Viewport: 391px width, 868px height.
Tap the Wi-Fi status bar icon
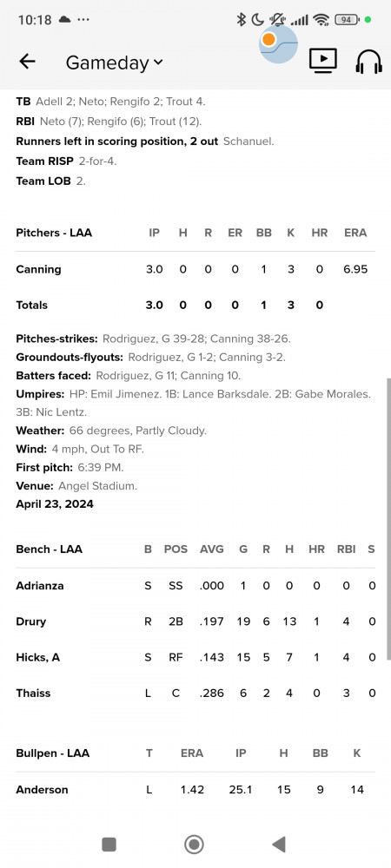[x=321, y=20]
